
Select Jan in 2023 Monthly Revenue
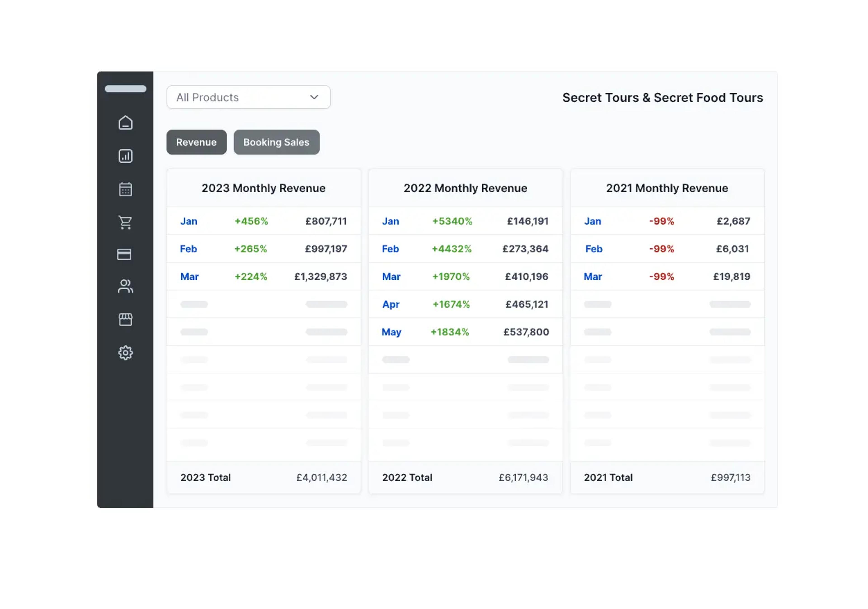[x=189, y=221]
